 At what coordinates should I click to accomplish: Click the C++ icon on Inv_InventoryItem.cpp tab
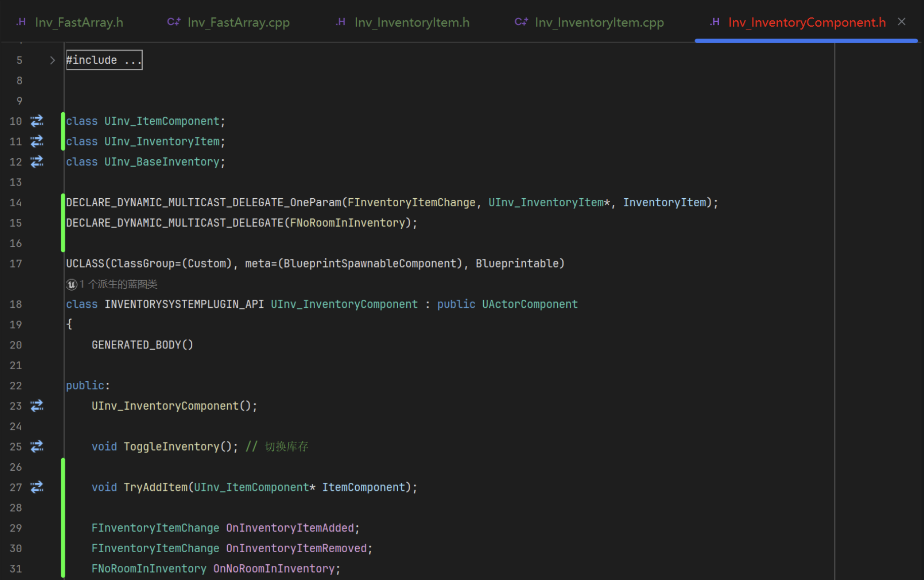pyautogui.click(x=521, y=22)
